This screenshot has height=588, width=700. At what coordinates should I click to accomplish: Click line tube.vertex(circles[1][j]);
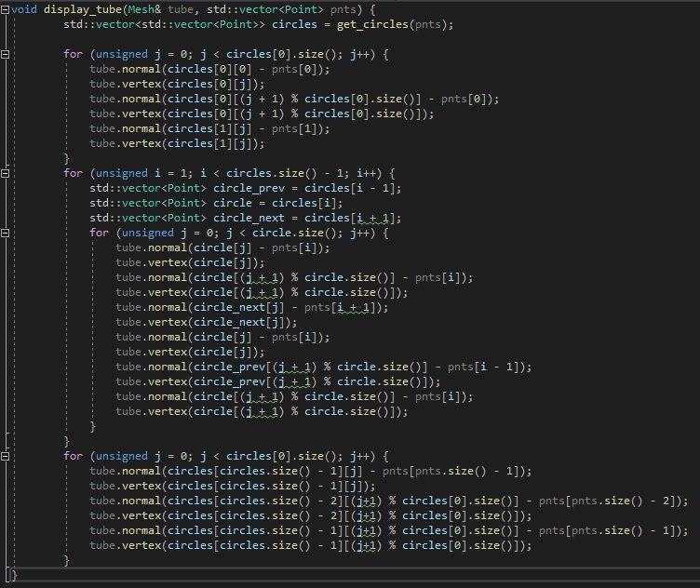pyautogui.click(x=177, y=143)
